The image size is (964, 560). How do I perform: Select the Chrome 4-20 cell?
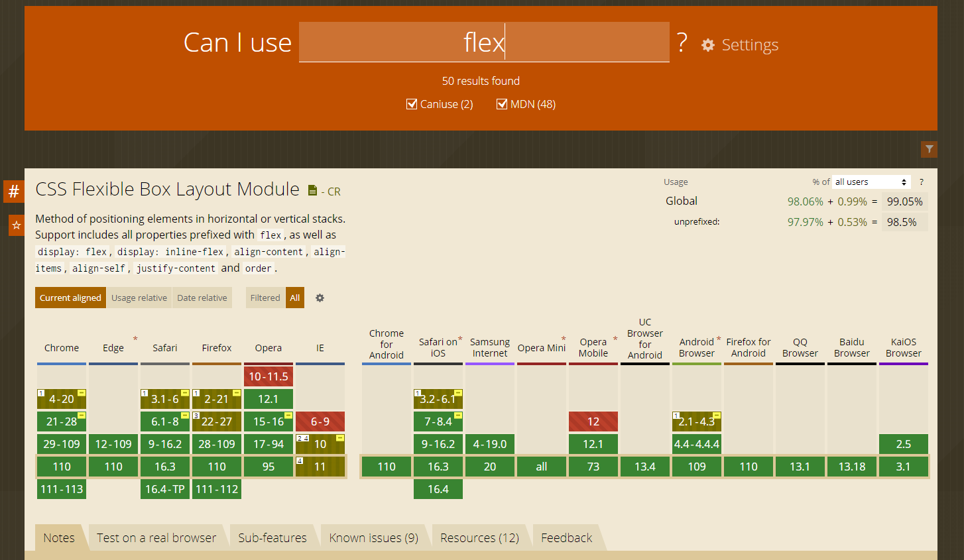(x=62, y=399)
